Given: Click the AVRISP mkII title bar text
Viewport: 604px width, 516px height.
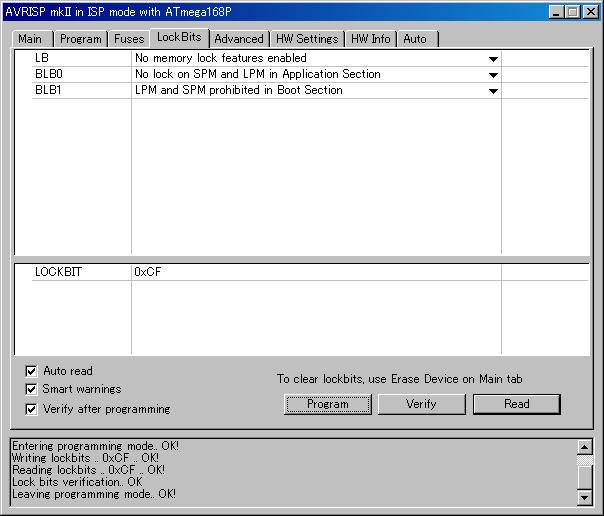Looking at the screenshot, I should point(118,12).
